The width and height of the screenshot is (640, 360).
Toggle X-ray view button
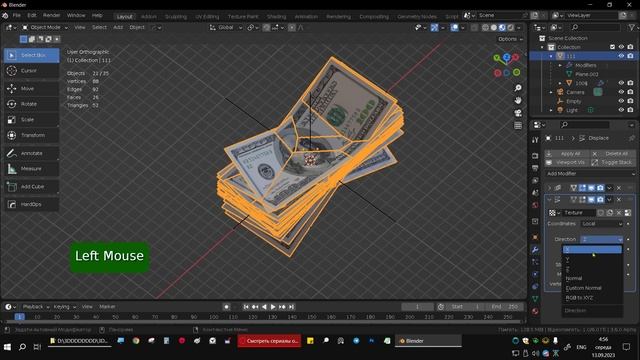click(x=474, y=27)
